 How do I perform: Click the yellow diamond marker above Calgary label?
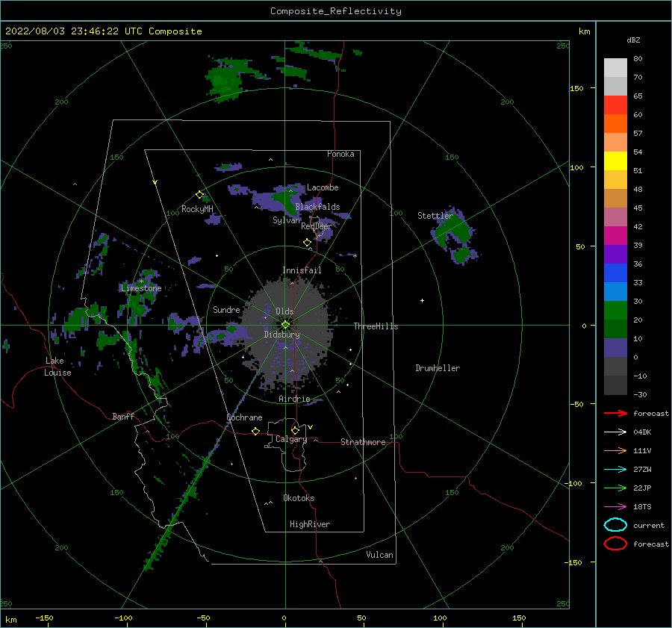(x=295, y=430)
